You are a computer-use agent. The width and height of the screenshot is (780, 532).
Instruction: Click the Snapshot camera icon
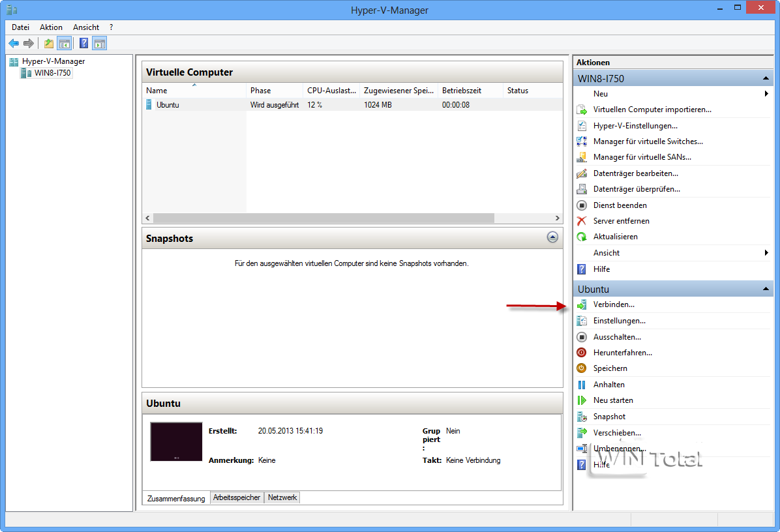pos(582,417)
